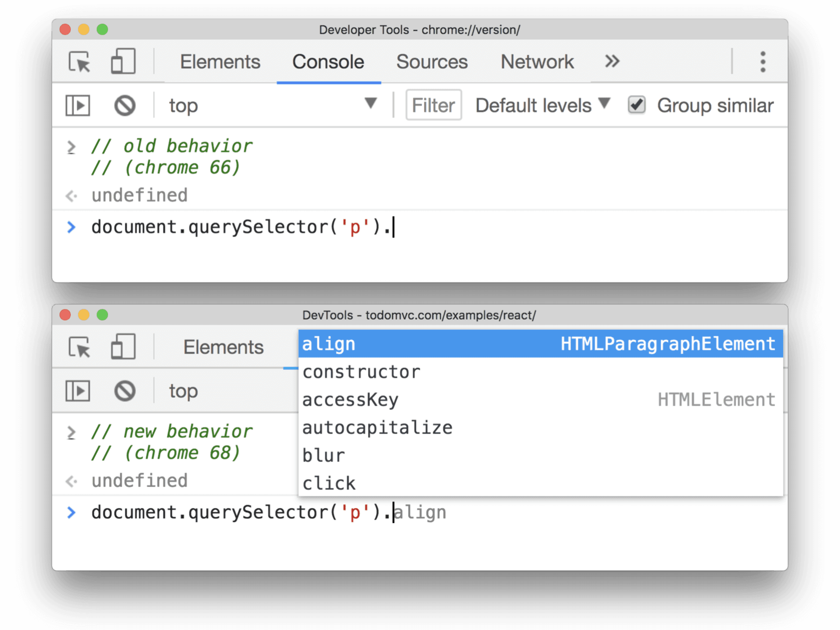The height and width of the screenshot is (630, 840).
Task: Select the Elements tab in lower window
Action: pos(223,347)
